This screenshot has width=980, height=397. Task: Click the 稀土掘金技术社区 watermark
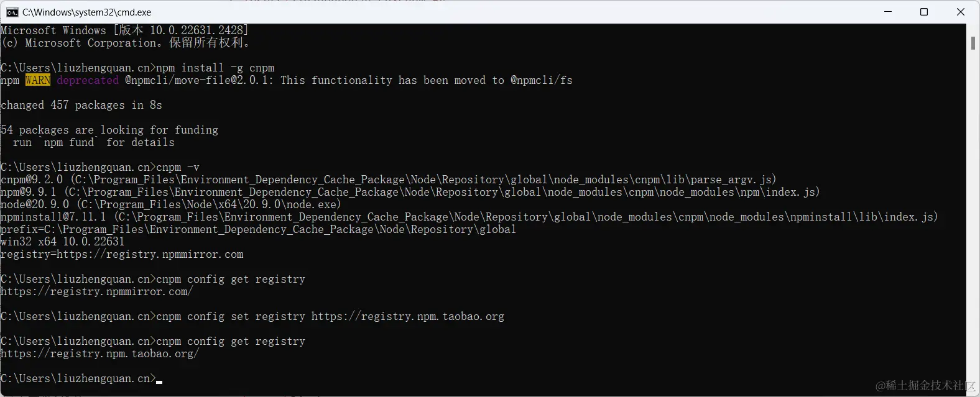tap(925, 386)
